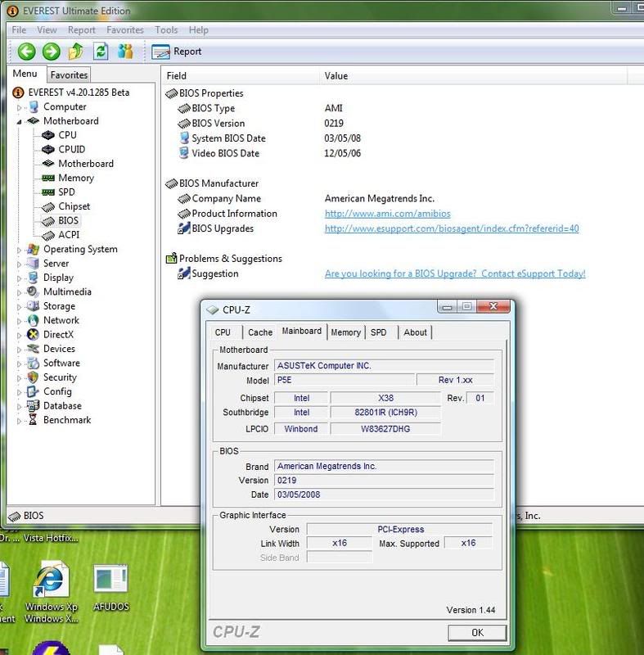Switch to the Favorites tab in sidebar
Image resolution: width=644 pixels, height=655 pixels.
tap(69, 75)
